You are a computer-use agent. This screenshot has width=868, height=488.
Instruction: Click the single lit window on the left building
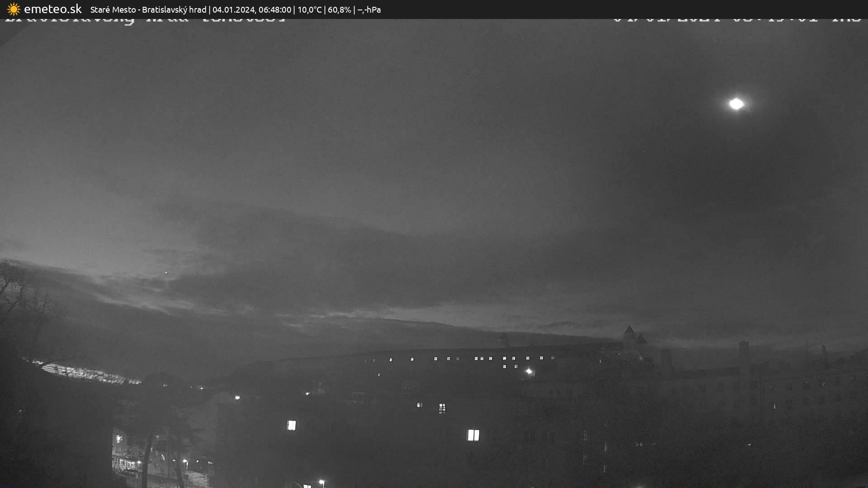292,425
